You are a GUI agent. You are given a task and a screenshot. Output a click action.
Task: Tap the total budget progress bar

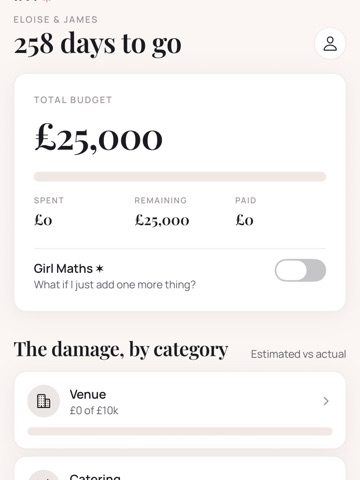[x=180, y=176]
